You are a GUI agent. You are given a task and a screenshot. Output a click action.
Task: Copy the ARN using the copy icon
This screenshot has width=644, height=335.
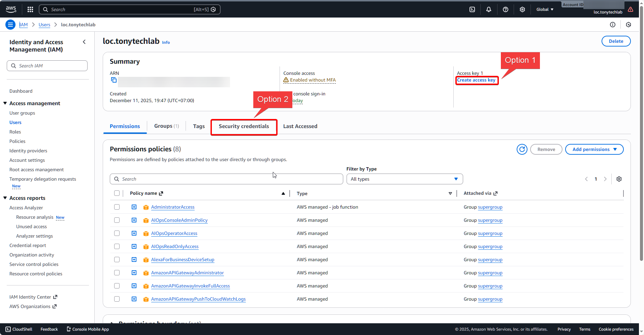pyautogui.click(x=114, y=80)
